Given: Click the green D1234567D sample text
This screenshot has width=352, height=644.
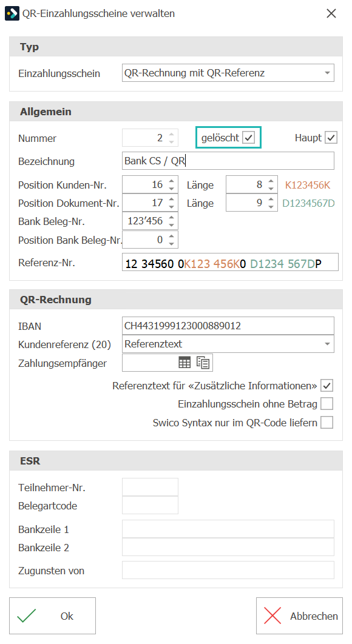Looking at the screenshot, I should click(x=308, y=203).
